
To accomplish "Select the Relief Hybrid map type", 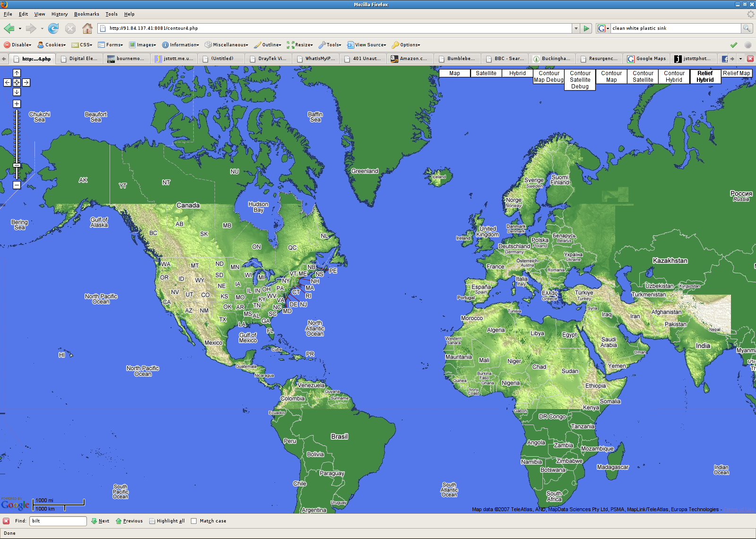I will [705, 77].
